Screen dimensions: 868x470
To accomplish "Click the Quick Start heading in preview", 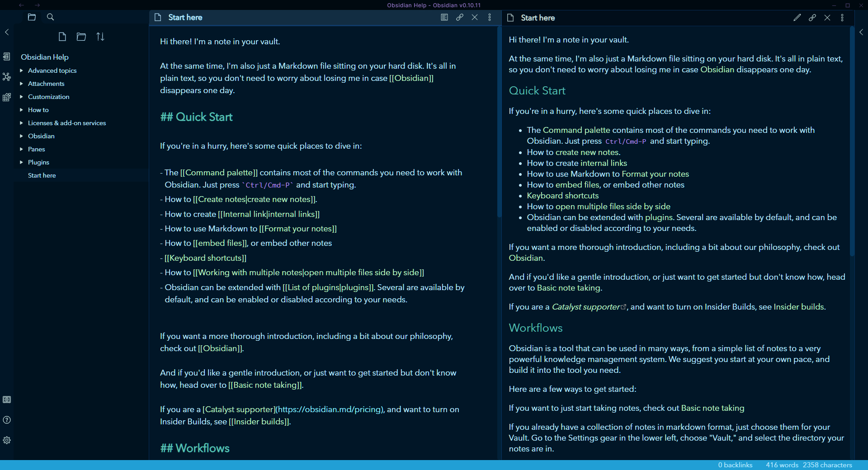I will point(537,91).
